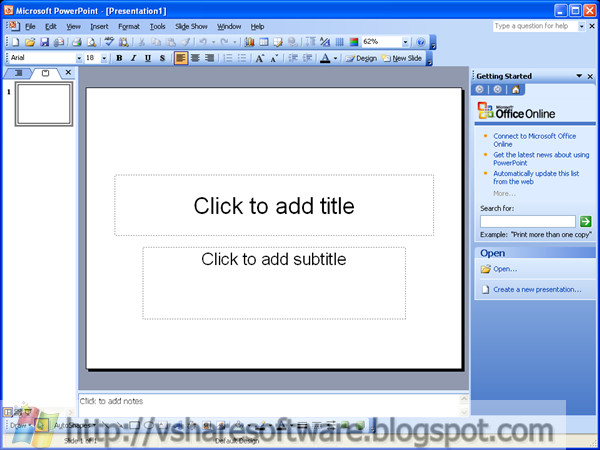Run the Spelling check icon
The width and height of the screenshot is (600, 450).
[x=109, y=42]
